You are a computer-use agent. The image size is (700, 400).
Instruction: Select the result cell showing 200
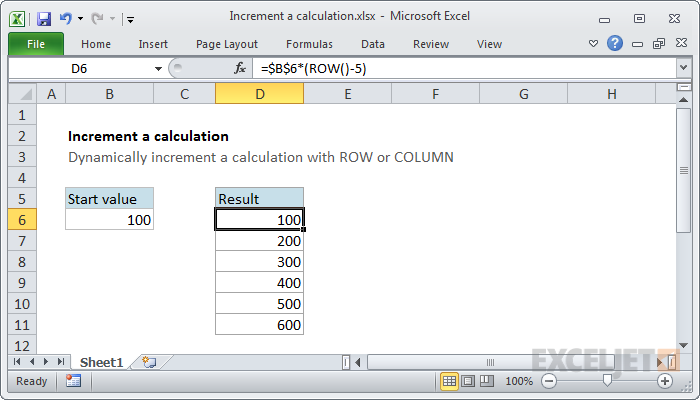tap(259, 241)
